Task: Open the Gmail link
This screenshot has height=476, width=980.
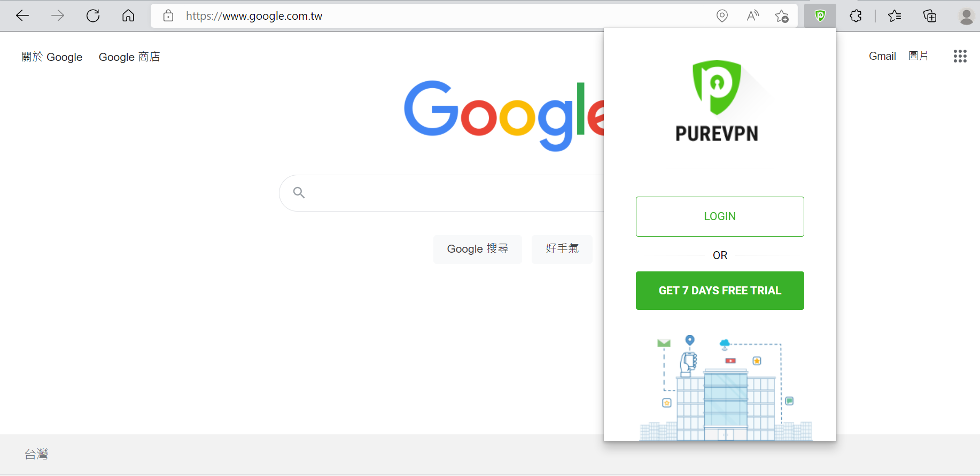Action: click(882, 56)
